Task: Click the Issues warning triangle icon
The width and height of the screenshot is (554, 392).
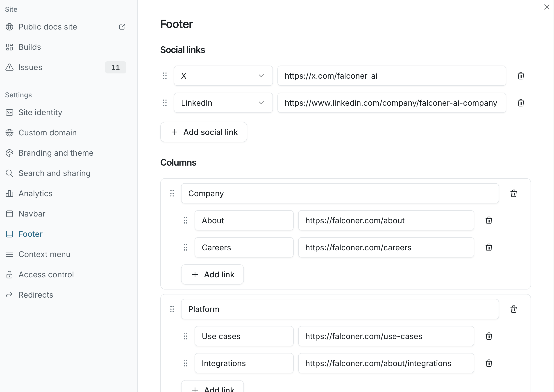Action: pos(9,67)
